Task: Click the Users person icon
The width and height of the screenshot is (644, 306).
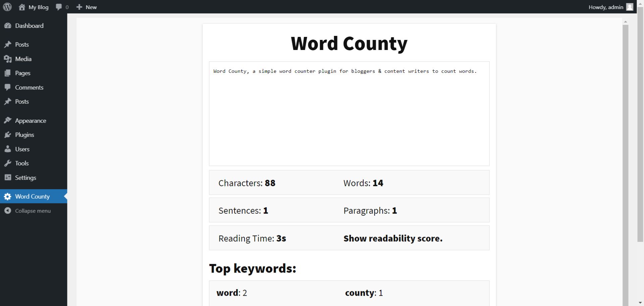Action: pos(8,149)
